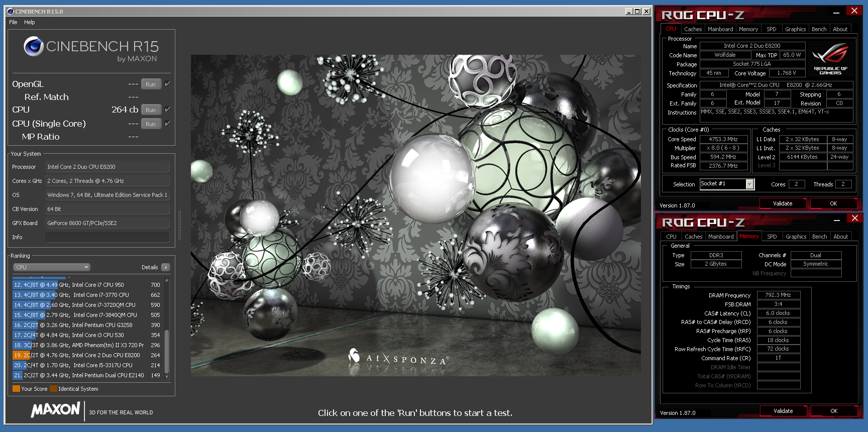Open Caches tab in upper CPU-Z window
Screen dimensions: 868x432
point(693,29)
